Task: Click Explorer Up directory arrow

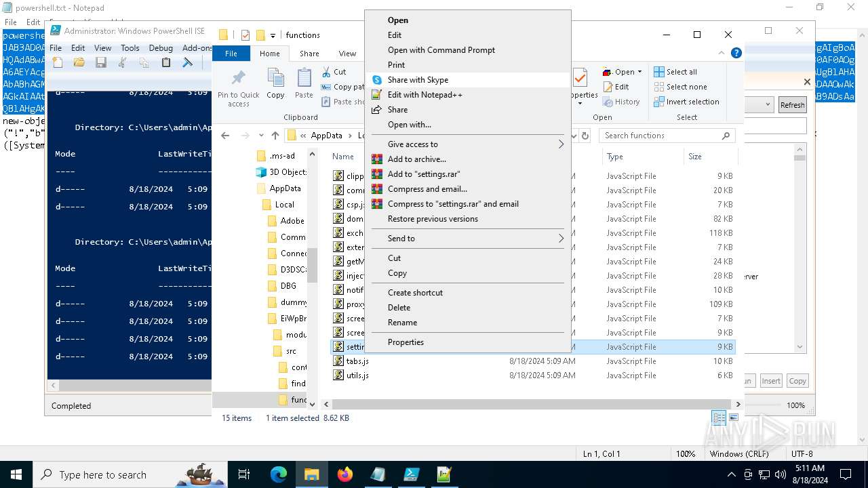Action: [275, 136]
